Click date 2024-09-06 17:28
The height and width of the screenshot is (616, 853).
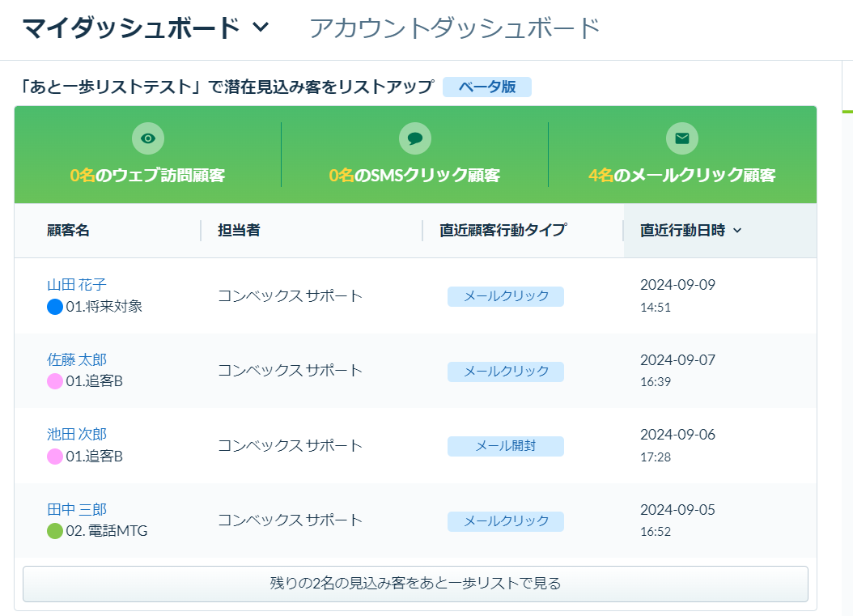click(x=678, y=445)
